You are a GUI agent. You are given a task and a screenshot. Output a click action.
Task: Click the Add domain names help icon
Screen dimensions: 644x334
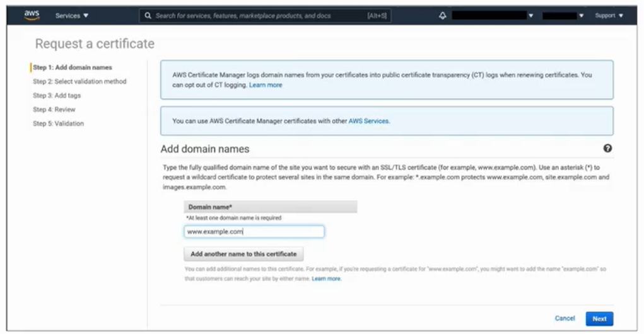(607, 149)
